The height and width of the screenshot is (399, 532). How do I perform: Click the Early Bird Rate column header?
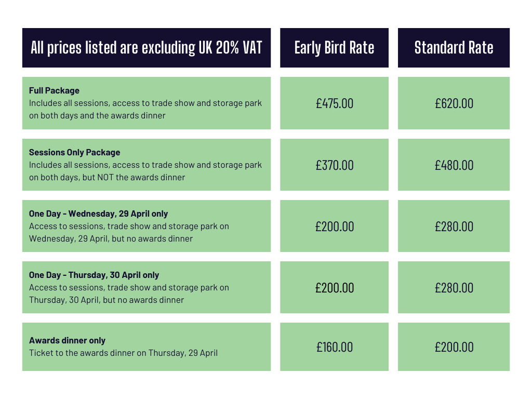[334, 48]
